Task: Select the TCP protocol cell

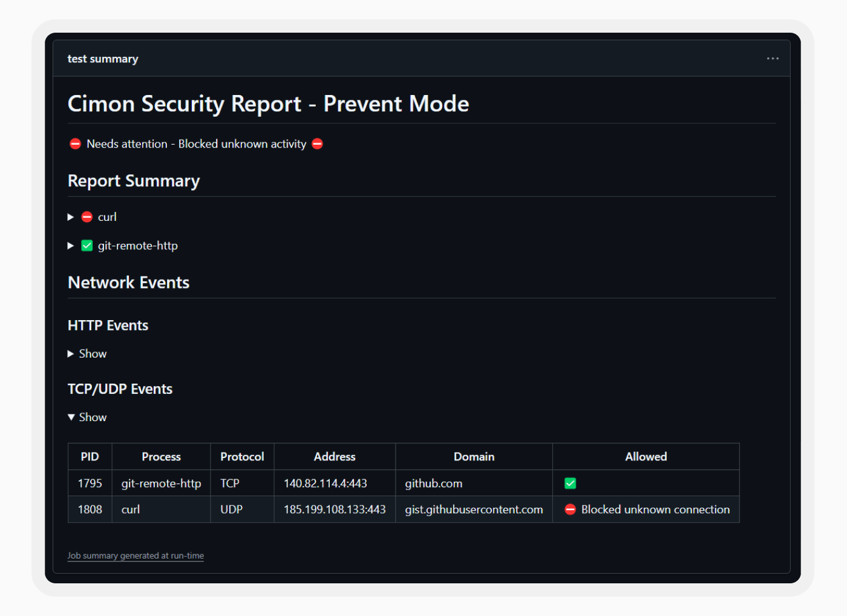Action: [242, 483]
